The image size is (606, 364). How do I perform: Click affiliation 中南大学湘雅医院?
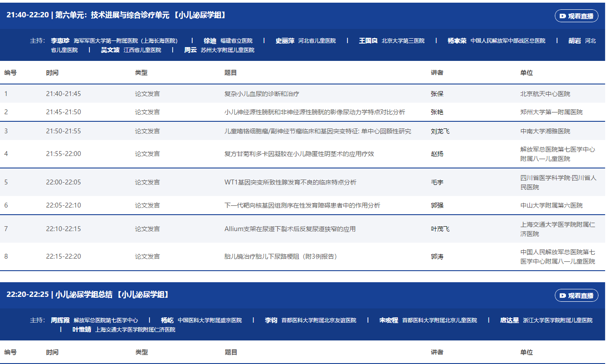(x=545, y=131)
